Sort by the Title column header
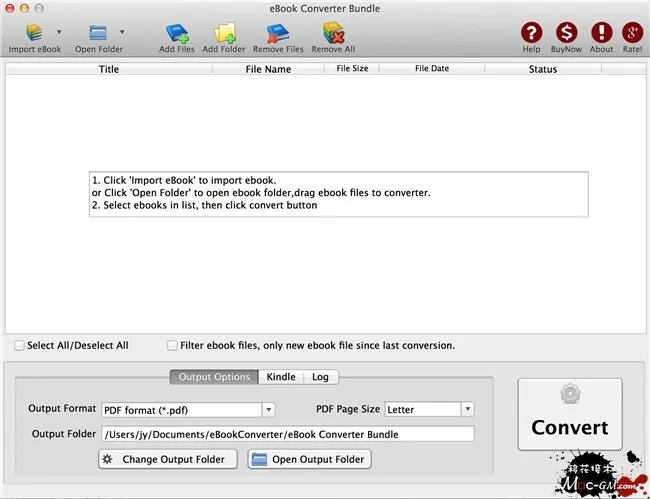The width and height of the screenshot is (650, 499). click(109, 69)
